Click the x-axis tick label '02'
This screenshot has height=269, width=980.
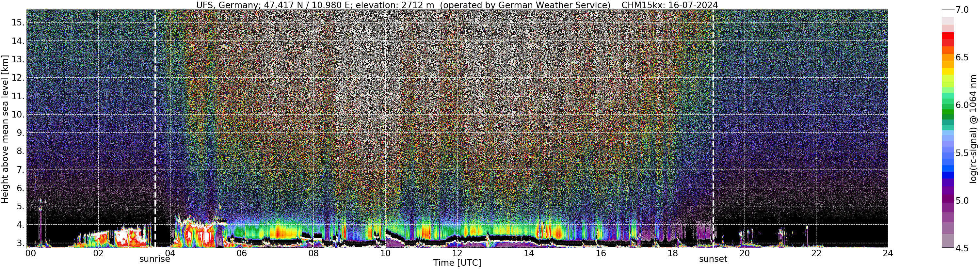pos(98,253)
